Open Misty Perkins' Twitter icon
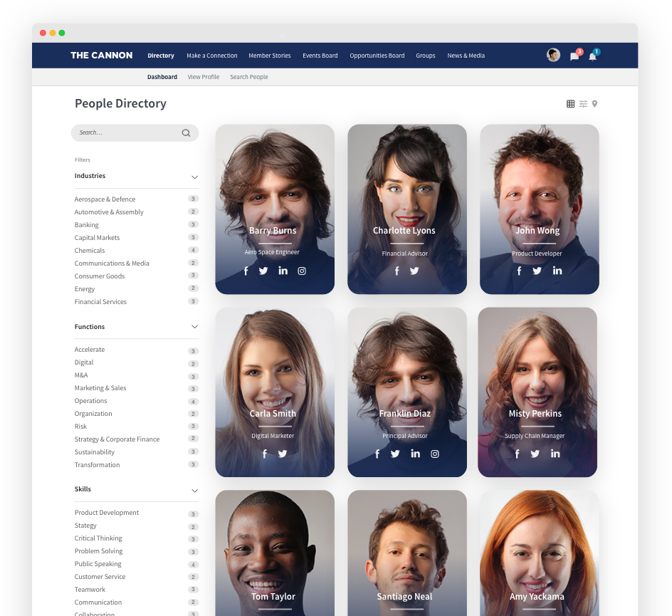This screenshot has height=616, width=672. click(535, 454)
